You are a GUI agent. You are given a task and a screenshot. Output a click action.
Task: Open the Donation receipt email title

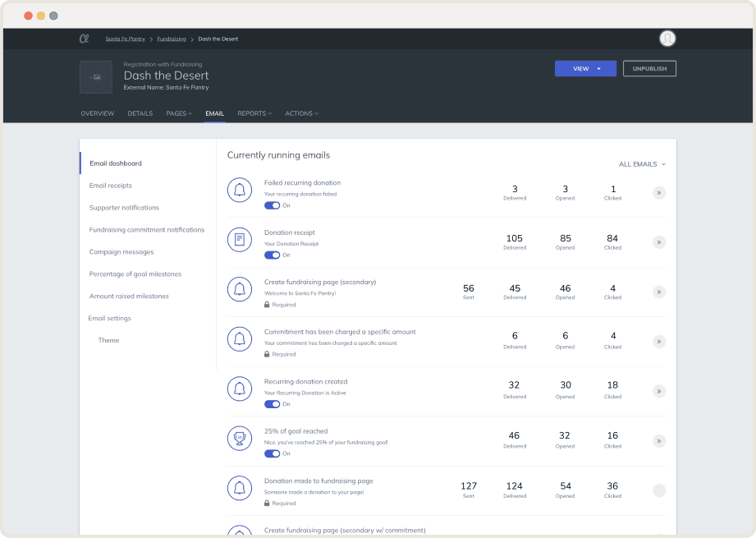point(289,232)
